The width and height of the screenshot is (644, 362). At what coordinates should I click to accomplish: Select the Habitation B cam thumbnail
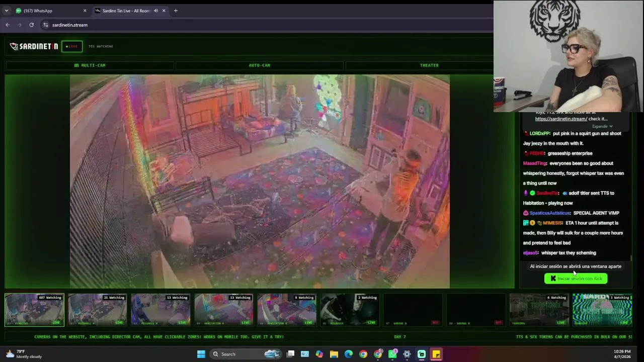[x=287, y=310]
